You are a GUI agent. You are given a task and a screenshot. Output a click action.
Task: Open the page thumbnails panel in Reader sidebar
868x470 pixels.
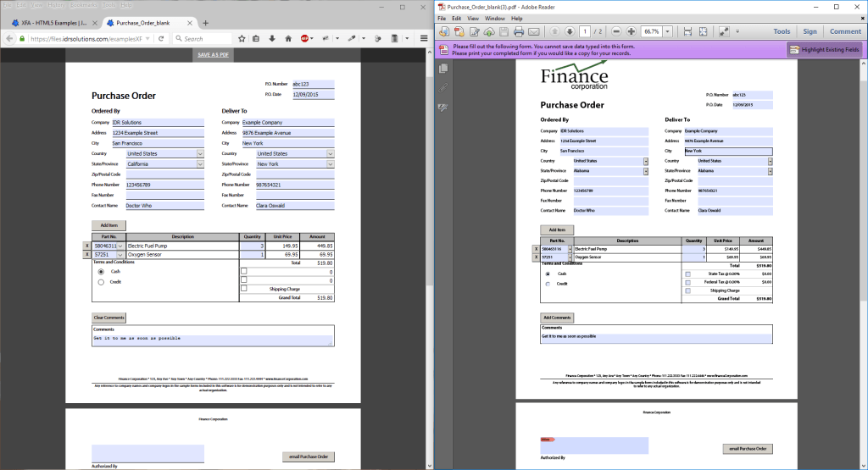point(442,69)
